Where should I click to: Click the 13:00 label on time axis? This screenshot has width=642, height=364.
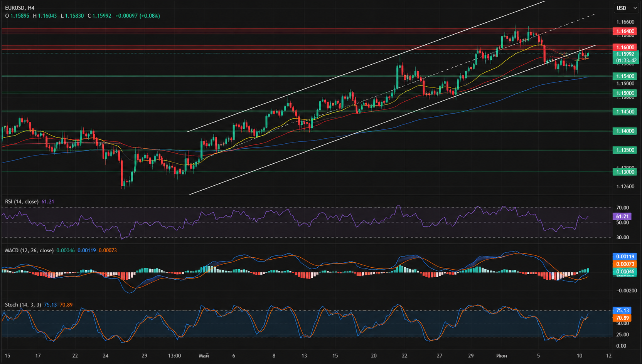tap(175, 356)
